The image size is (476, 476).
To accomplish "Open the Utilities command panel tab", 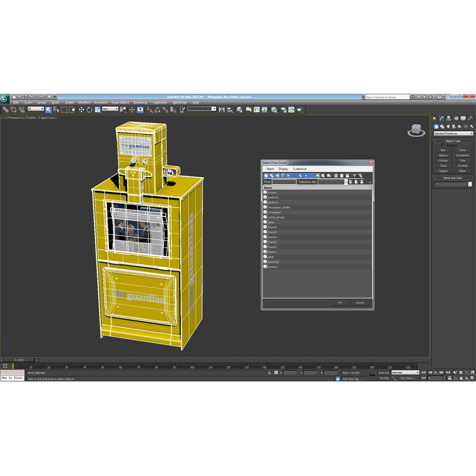I will [x=470, y=119].
